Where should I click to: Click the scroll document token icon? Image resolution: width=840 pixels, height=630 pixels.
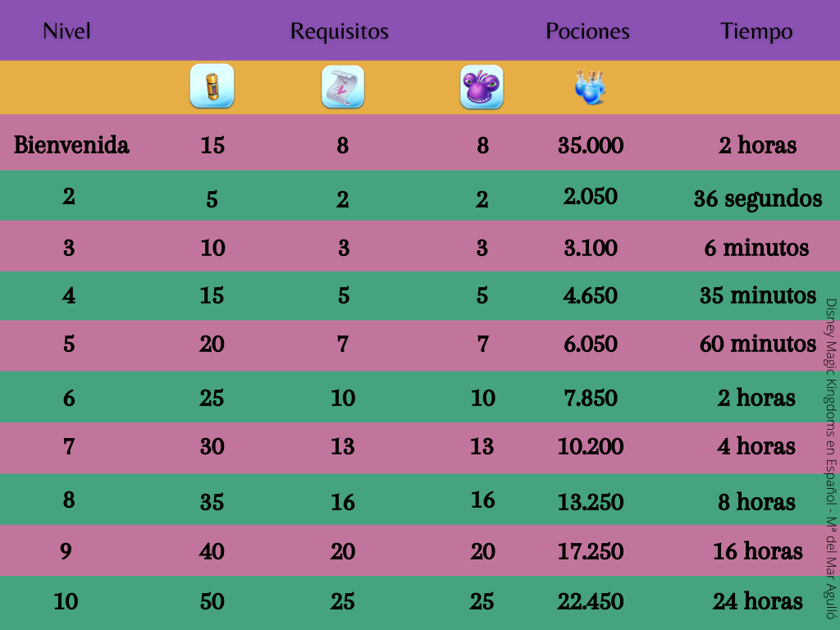pyautogui.click(x=343, y=87)
